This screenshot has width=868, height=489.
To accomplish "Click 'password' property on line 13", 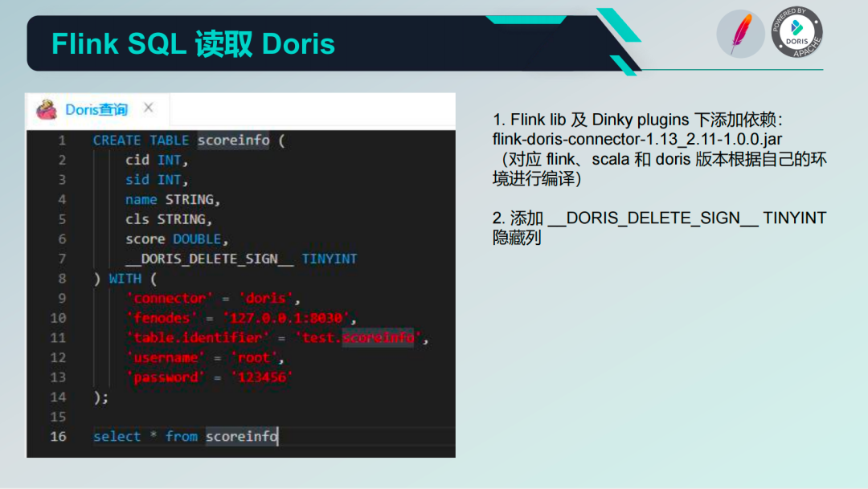I will 166,377.
